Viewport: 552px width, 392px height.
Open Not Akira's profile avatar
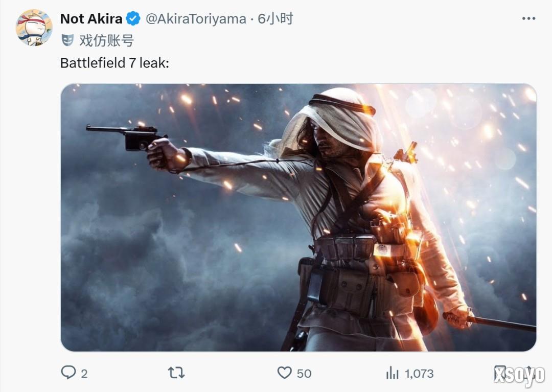[34, 28]
